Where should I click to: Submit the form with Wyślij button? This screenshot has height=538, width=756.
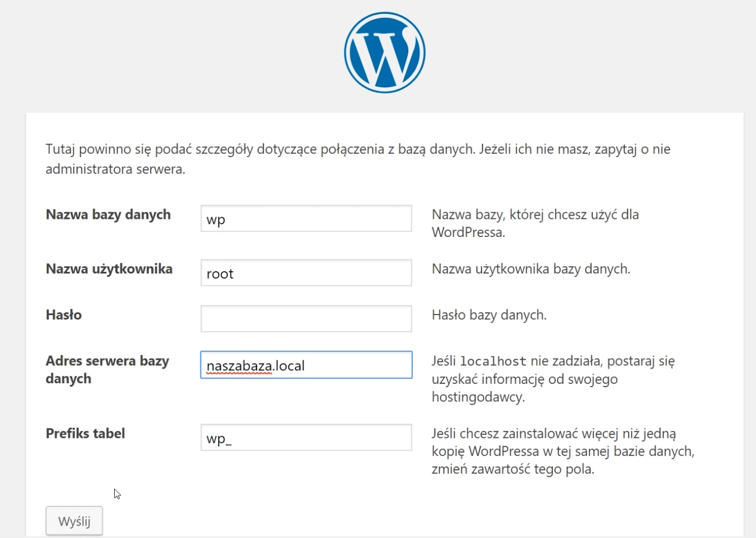click(74, 521)
